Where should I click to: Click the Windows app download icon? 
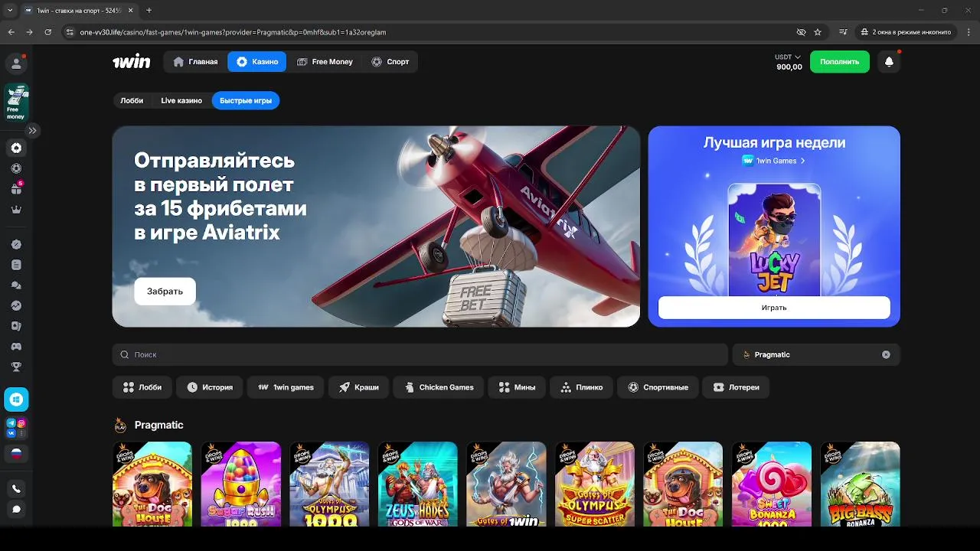pyautogui.click(x=16, y=399)
